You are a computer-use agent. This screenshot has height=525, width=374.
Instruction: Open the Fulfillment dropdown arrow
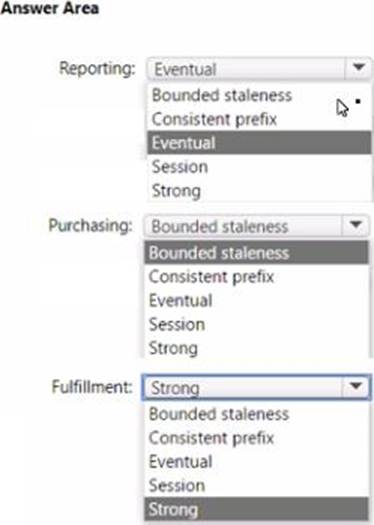tap(356, 387)
